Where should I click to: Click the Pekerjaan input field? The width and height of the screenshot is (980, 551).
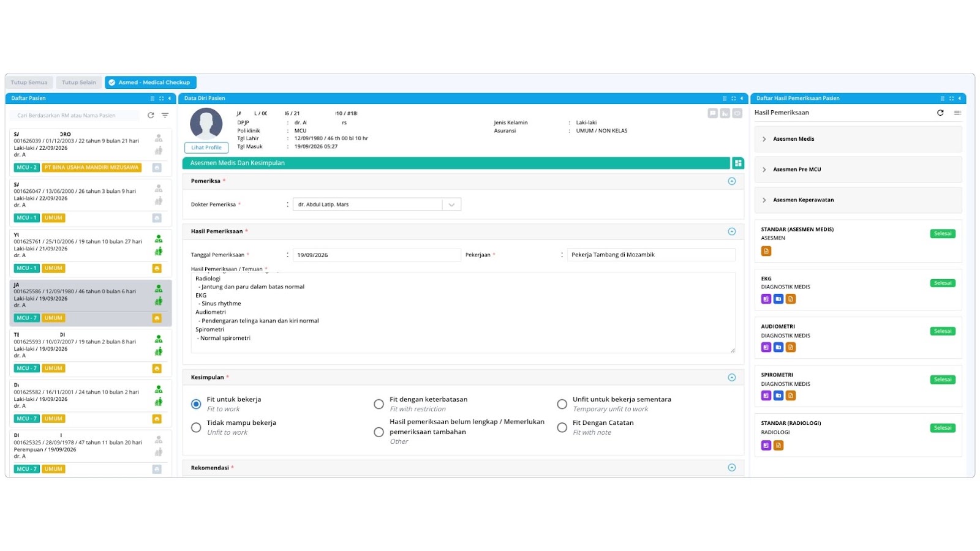coord(651,255)
